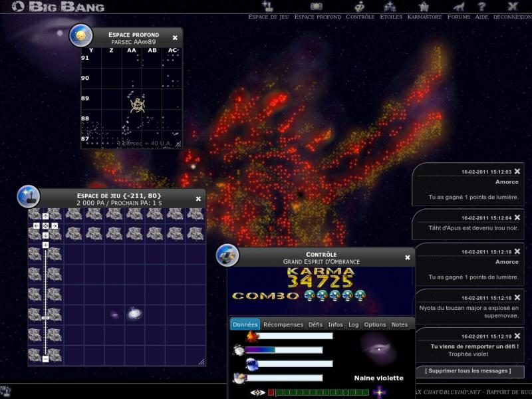Open the Options tab in the Contrôle panel

(x=374, y=325)
